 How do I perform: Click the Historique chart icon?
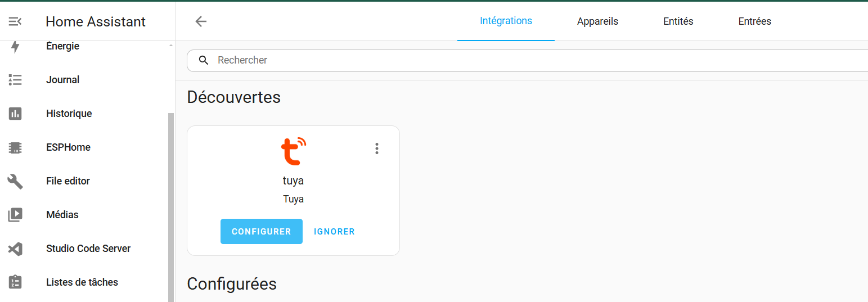coord(15,114)
